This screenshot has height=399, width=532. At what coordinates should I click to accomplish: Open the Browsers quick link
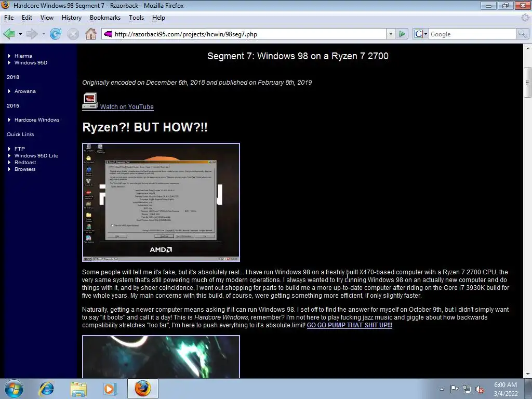point(25,169)
